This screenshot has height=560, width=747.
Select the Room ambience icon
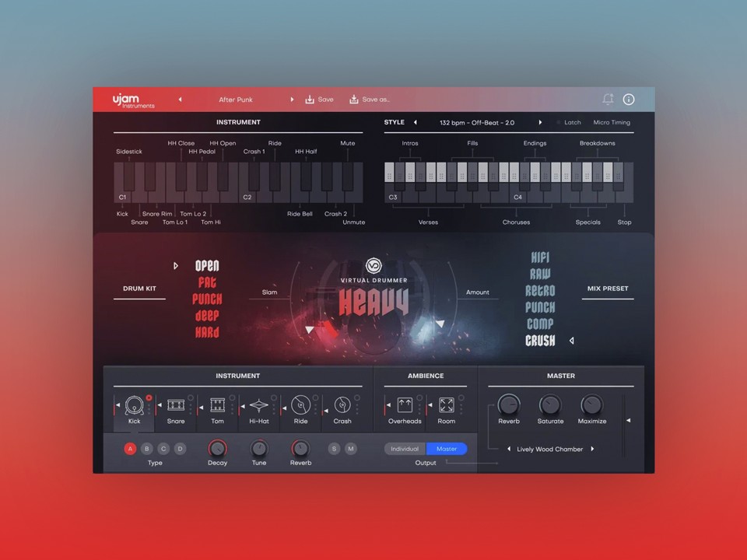(x=447, y=405)
